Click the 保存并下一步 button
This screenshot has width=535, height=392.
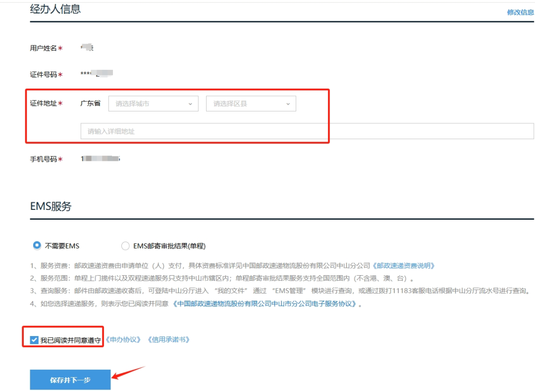point(70,380)
